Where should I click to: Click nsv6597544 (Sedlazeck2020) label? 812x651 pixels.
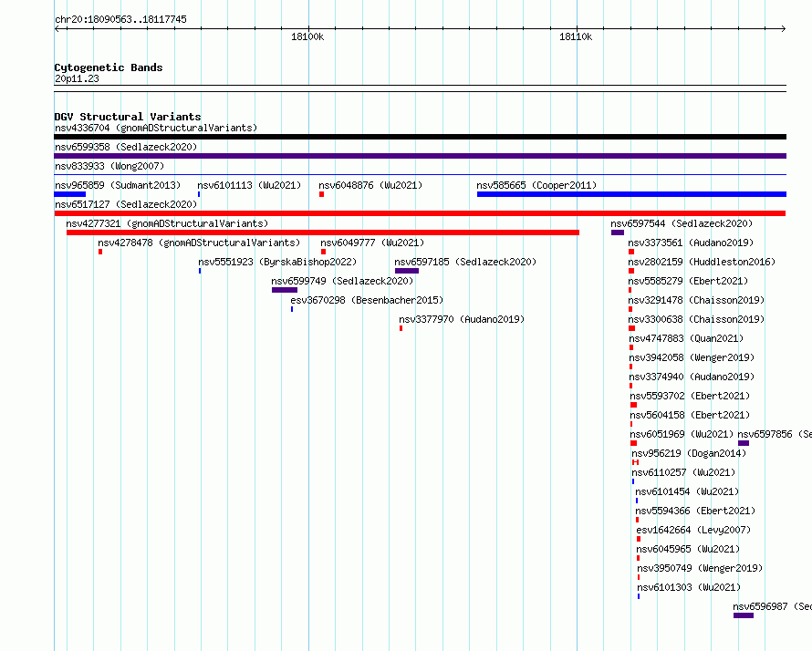point(682,223)
